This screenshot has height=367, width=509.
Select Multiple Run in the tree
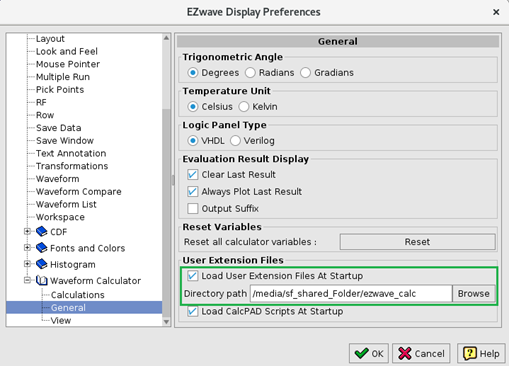coord(63,77)
